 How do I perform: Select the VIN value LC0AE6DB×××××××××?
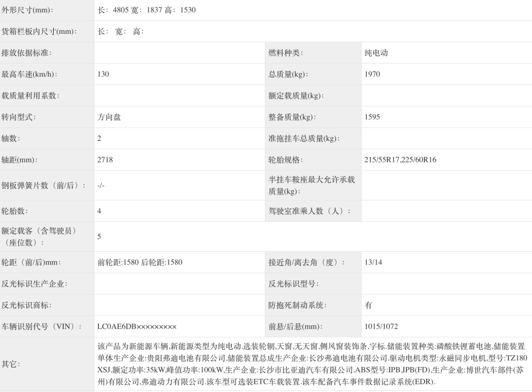pos(137,327)
